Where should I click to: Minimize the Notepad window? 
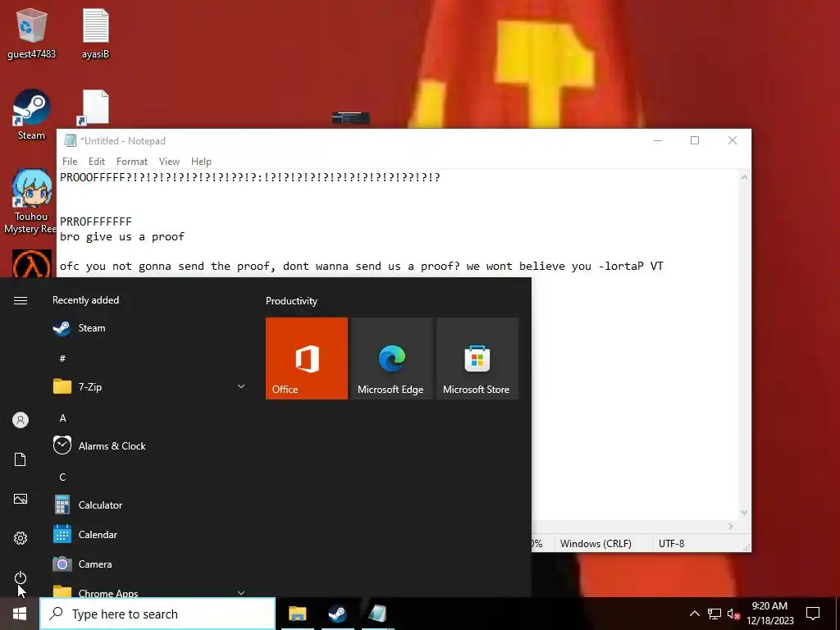click(x=658, y=140)
